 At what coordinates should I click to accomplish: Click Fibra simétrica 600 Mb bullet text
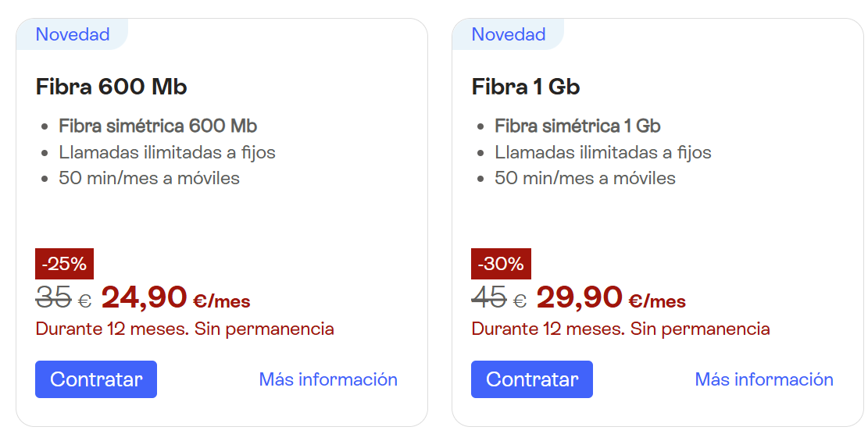(158, 126)
